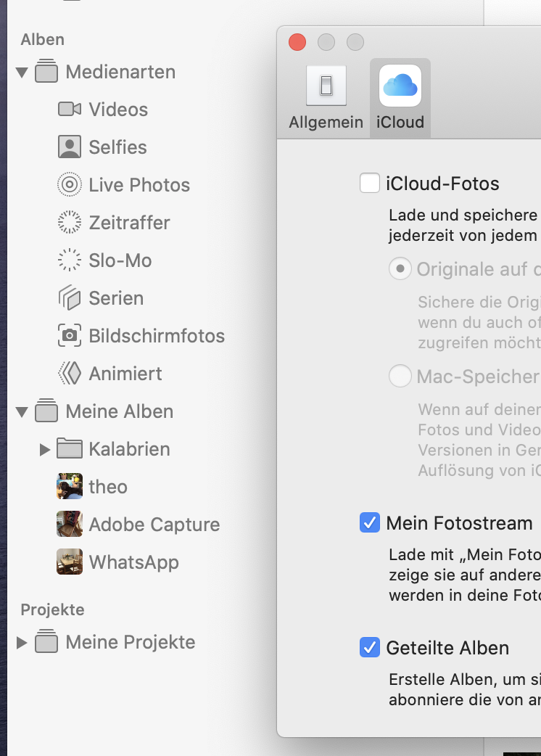Select the Serien bursts icon
Viewport: 541px width, 756px height.
pyautogui.click(x=69, y=298)
